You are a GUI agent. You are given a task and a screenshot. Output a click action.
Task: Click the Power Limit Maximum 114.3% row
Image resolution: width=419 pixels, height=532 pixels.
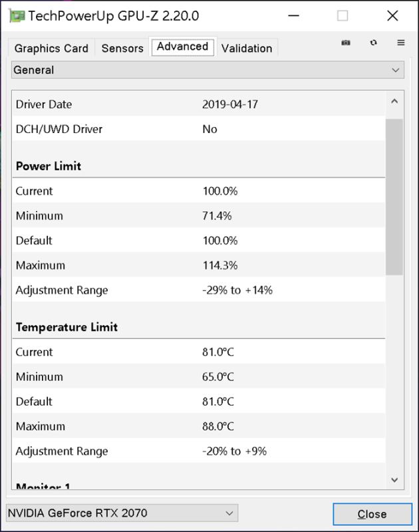[199, 265]
